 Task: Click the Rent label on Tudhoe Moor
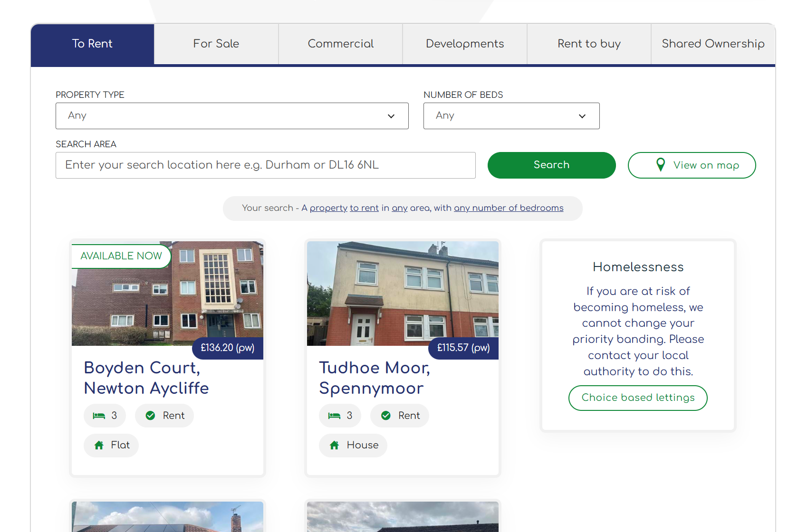tap(409, 416)
